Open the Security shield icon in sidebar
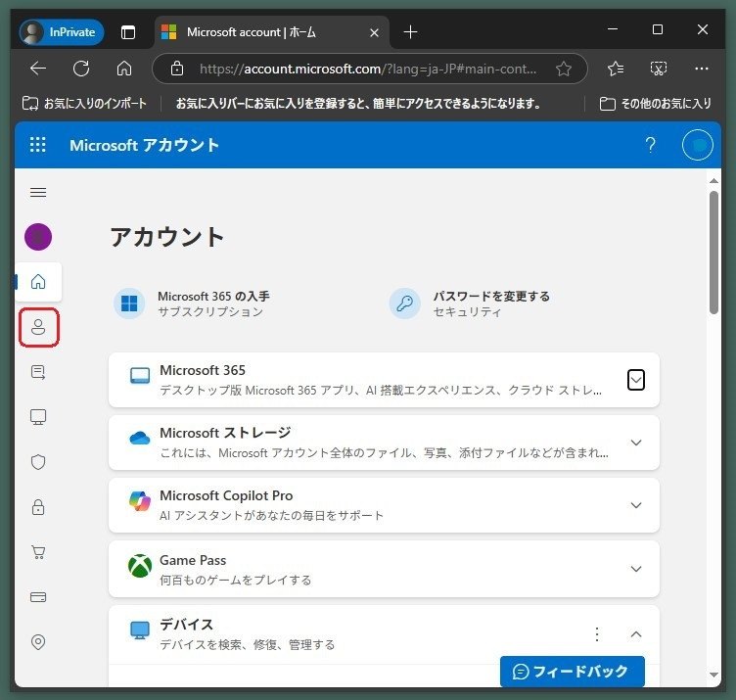Viewport: 736px width, 700px height. pyautogui.click(x=38, y=462)
